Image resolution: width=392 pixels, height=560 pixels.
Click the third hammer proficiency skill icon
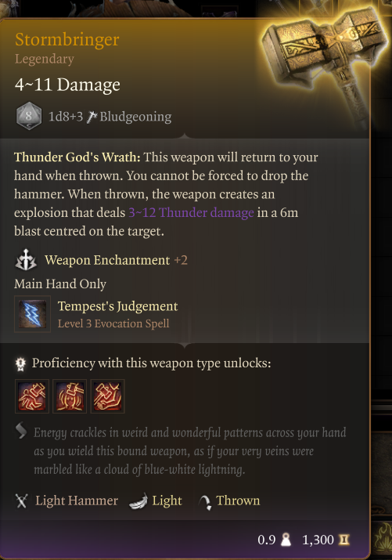pyautogui.click(x=108, y=396)
